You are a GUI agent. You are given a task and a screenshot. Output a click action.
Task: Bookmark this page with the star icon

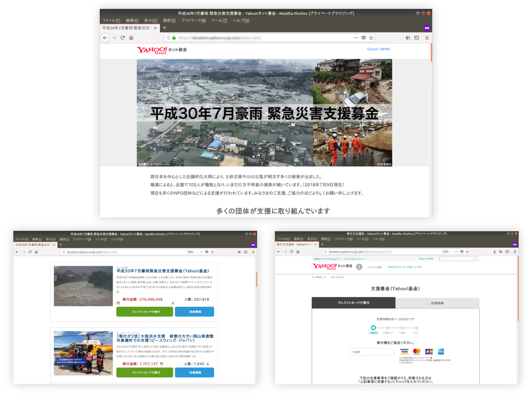pyautogui.click(x=372, y=38)
